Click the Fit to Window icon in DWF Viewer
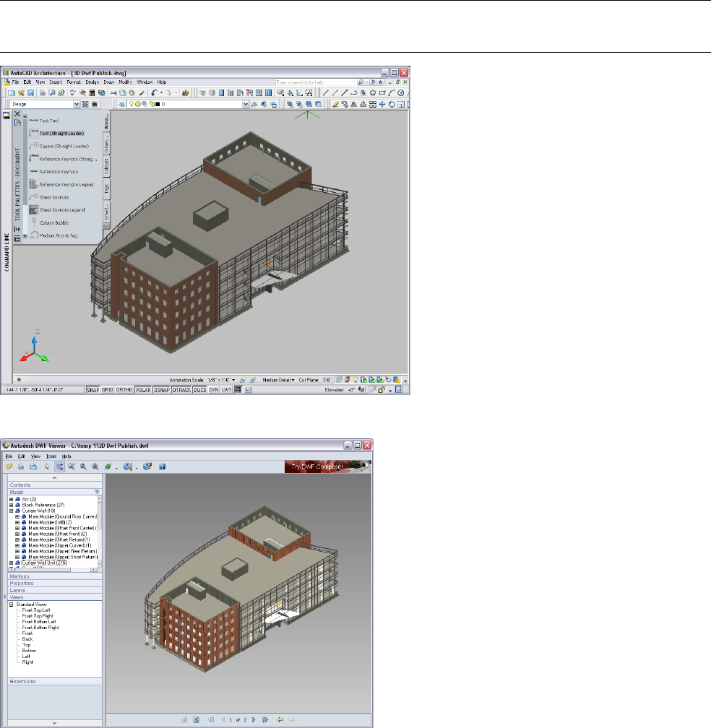This screenshot has width=711, height=728. point(95,467)
